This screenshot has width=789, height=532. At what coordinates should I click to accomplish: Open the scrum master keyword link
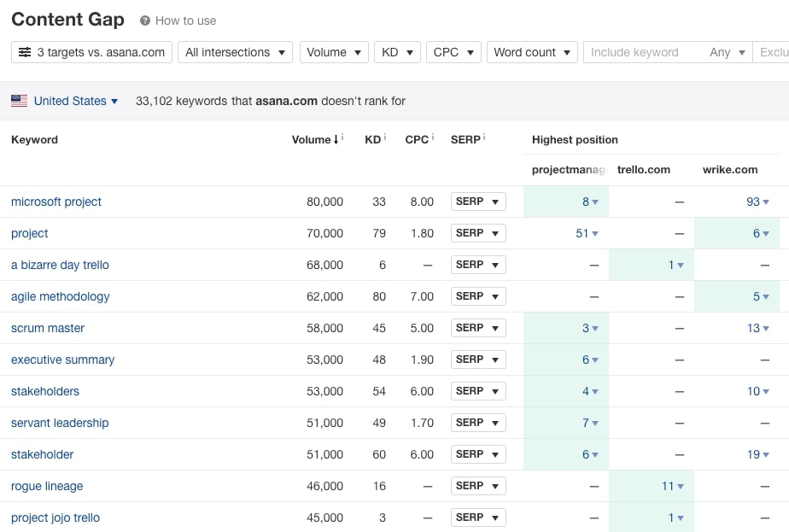48,328
